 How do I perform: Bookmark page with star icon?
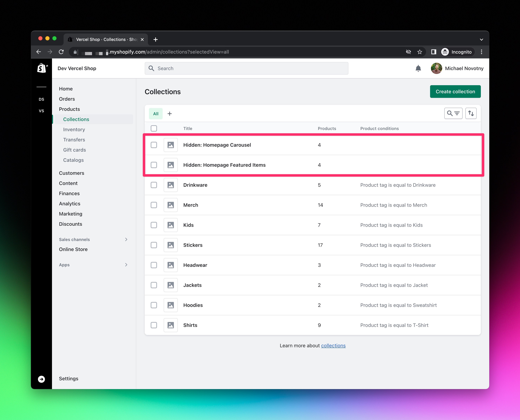click(x=420, y=52)
